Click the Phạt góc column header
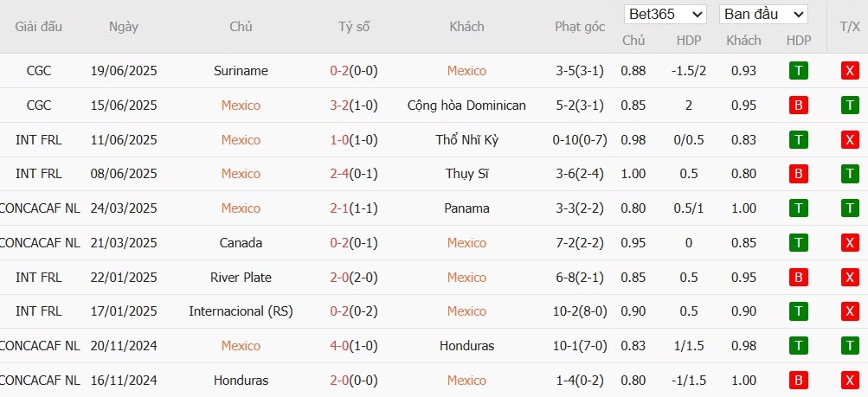 (580, 27)
